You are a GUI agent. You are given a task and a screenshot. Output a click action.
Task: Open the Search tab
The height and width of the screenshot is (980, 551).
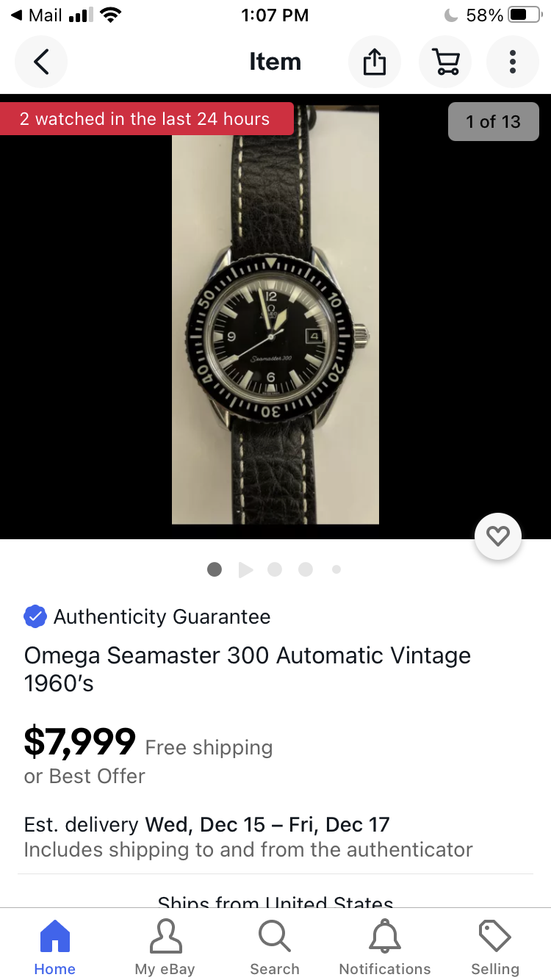tap(275, 948)
